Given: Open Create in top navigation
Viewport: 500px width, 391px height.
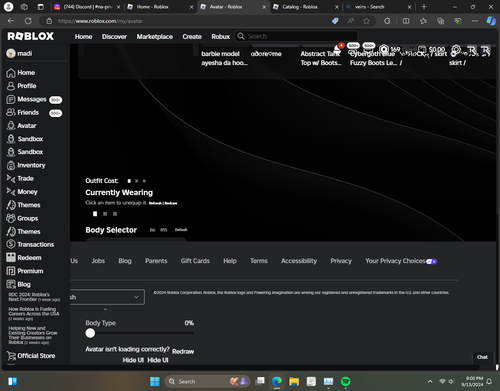Looking at the screenshot, I should click(192, 37).
